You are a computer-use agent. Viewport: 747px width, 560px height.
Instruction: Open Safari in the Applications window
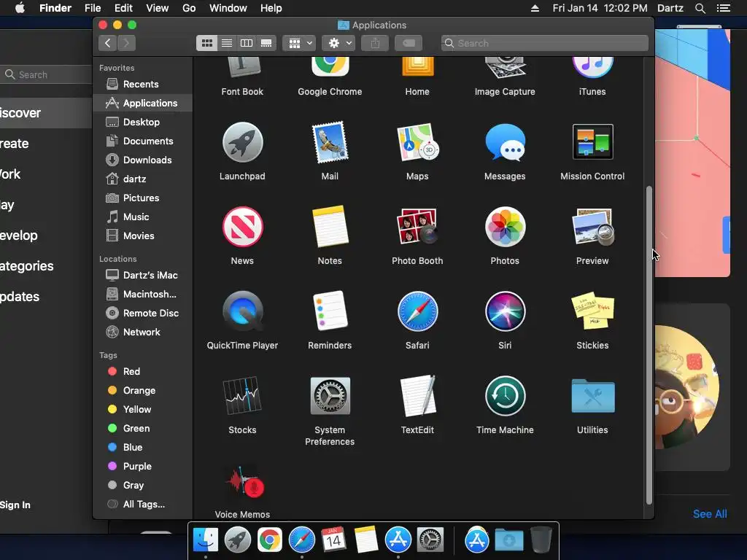pyautogui.click(x=417, y=311)
